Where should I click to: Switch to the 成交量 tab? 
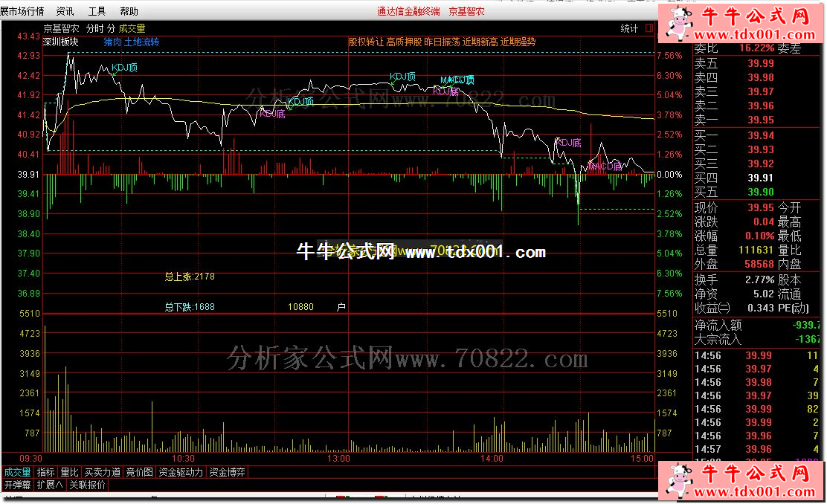tap(17, 472)
